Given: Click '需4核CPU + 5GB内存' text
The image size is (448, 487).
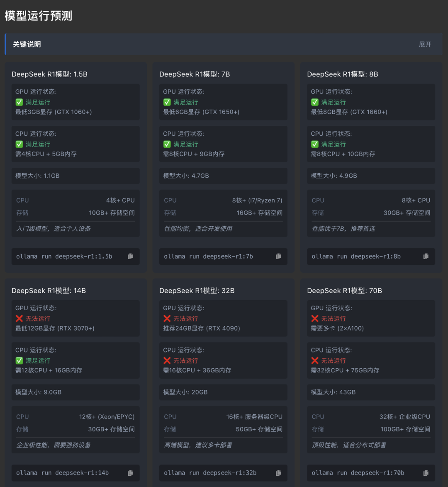Looking at the screenshot, I should [x=46, y=154].
